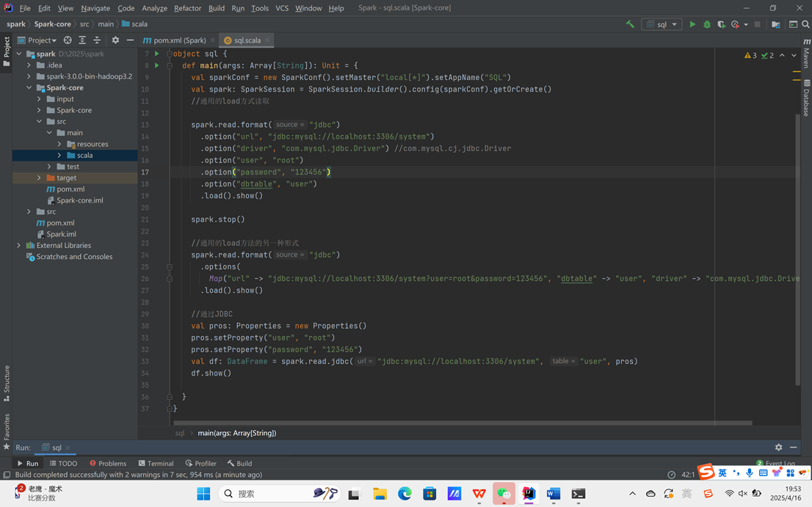Open the Build tool window
Viewport: 812px width, 507px height.
(x=240, y=463)
